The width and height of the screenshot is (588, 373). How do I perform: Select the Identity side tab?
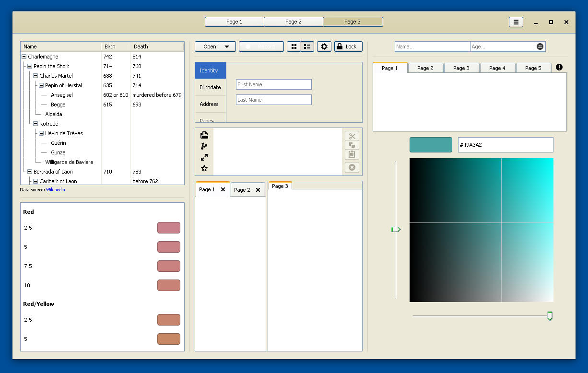(211, 70)
